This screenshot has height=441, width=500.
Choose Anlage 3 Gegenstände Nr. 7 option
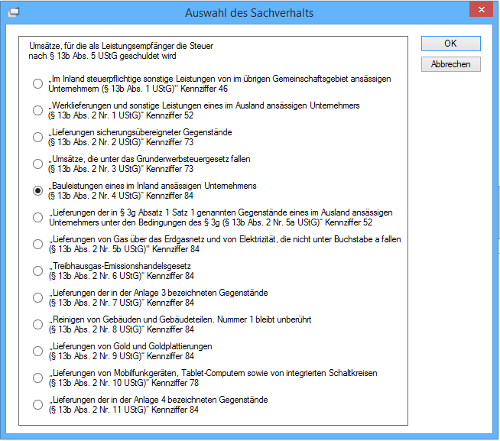pos(38,297)
